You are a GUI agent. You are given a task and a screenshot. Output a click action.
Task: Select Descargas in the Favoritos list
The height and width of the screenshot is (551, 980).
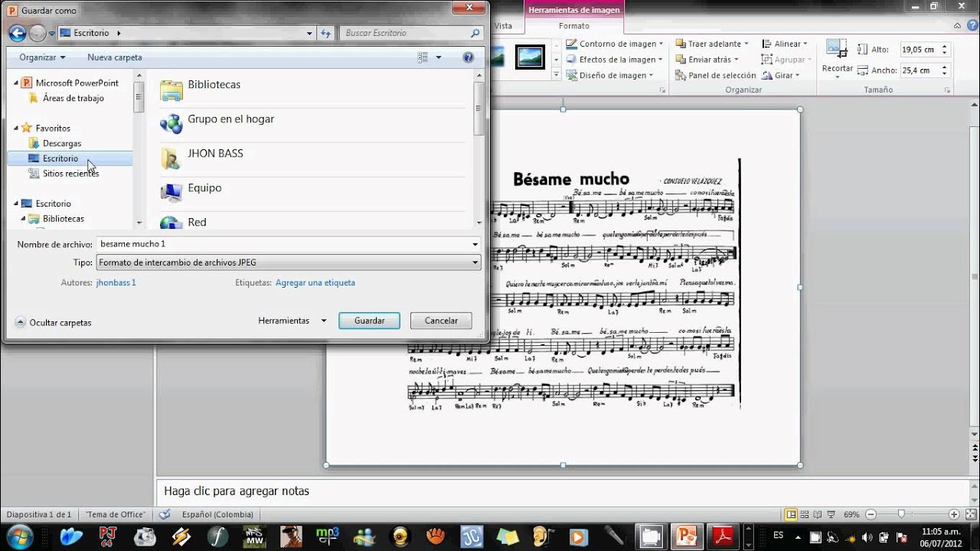point(62,143)
